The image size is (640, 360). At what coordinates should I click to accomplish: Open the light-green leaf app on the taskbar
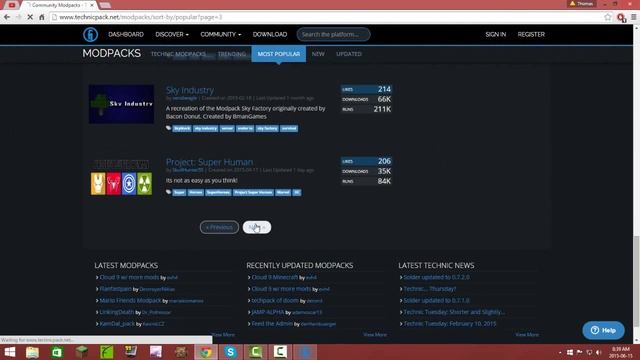pyautogui.click(x=107, y=352)
